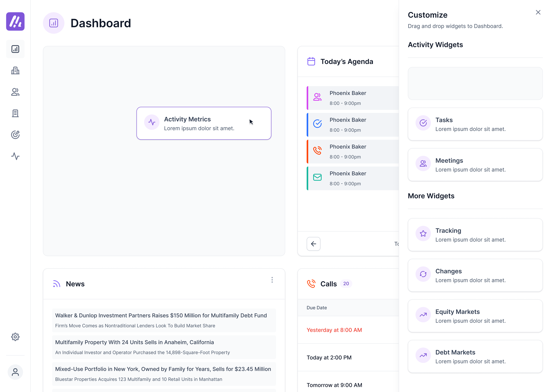Click the app logo in top-left
The height and width of the screenshot is (392, 552).
coord(15,21)
